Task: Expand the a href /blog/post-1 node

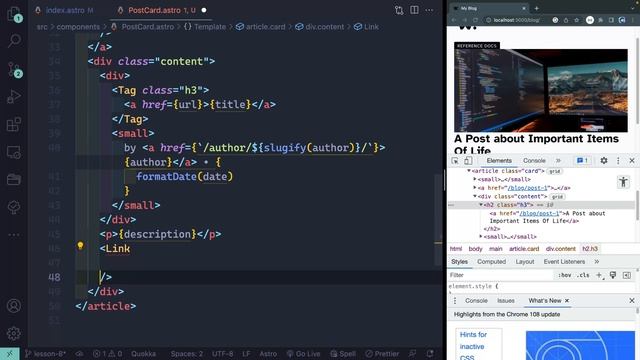Action: (x=475, y=188)
